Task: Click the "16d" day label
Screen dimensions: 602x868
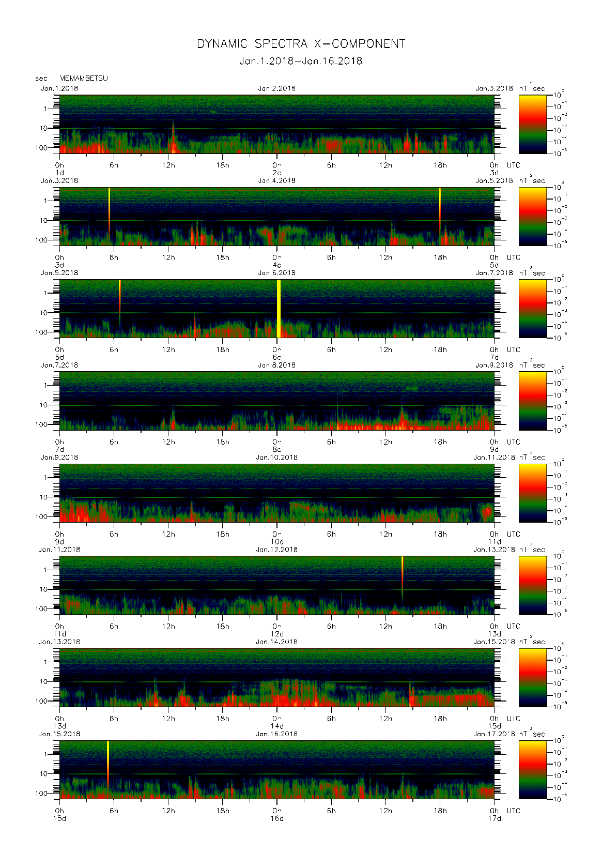Action: (x=277, y=818)
